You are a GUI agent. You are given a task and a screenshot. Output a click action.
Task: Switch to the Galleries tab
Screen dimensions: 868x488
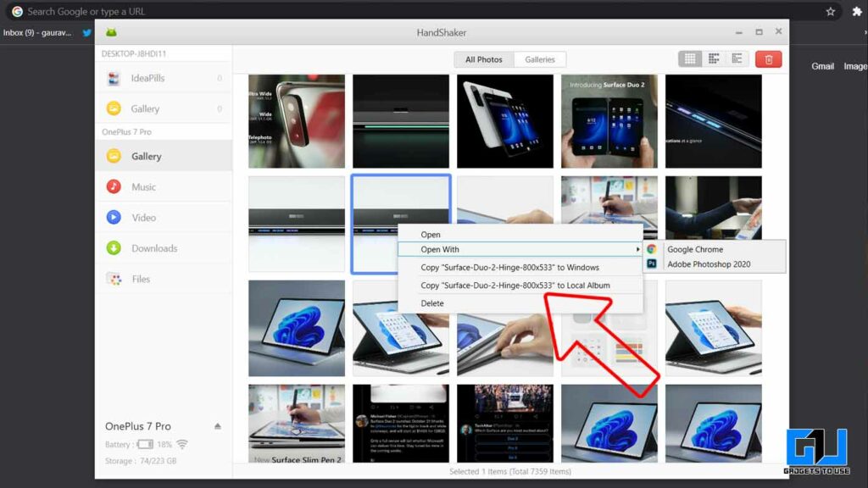point(540,59)
